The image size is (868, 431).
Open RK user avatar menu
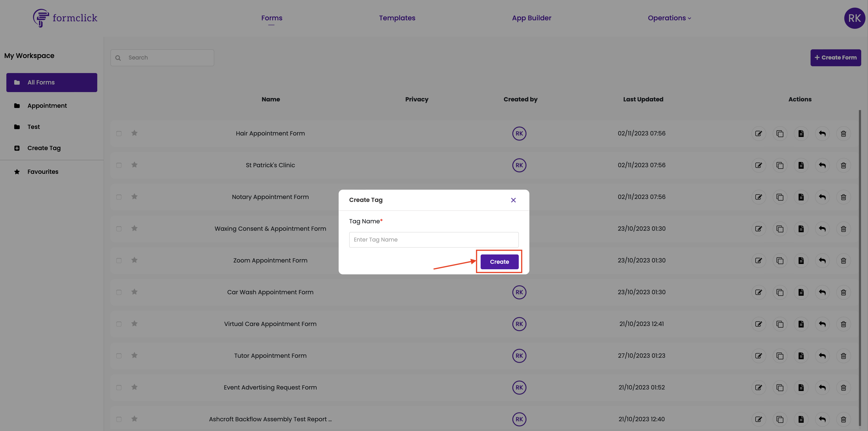(854, 18)
